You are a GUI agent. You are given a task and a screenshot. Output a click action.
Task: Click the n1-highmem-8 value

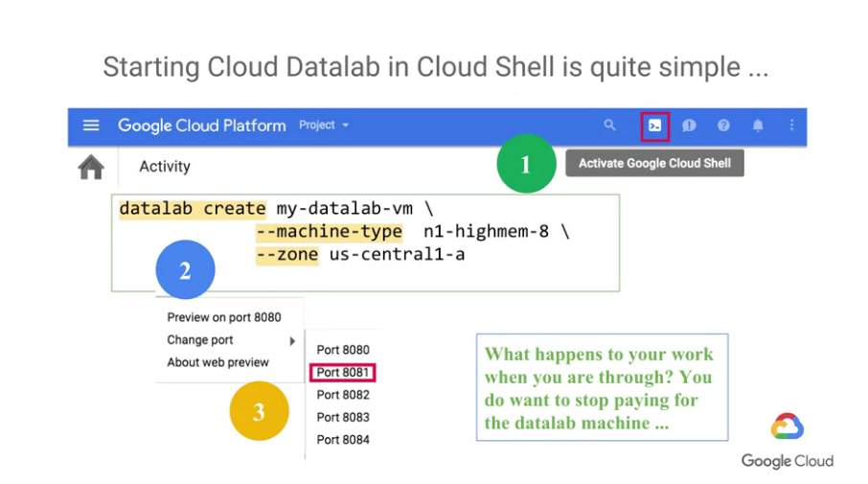pos(486,232)
